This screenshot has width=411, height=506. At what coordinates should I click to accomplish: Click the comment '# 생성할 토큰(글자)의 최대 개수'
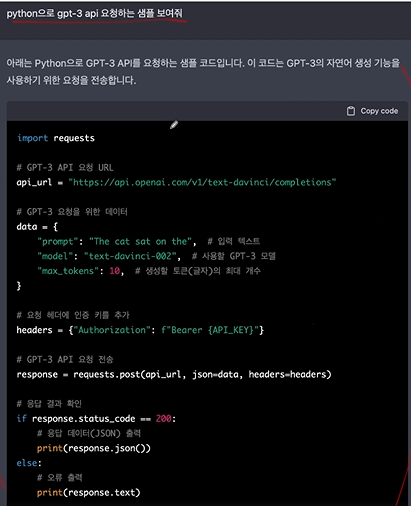click(198, 271)
